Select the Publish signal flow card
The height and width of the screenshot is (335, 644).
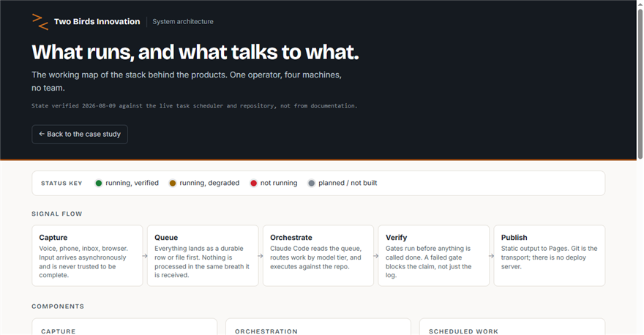pos(549,255)
